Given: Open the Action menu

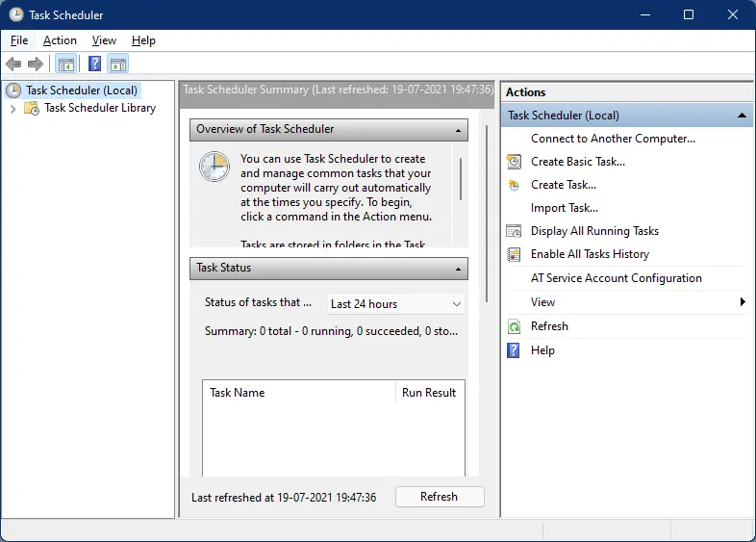Looking at the screenshot, I should [60, 40].
